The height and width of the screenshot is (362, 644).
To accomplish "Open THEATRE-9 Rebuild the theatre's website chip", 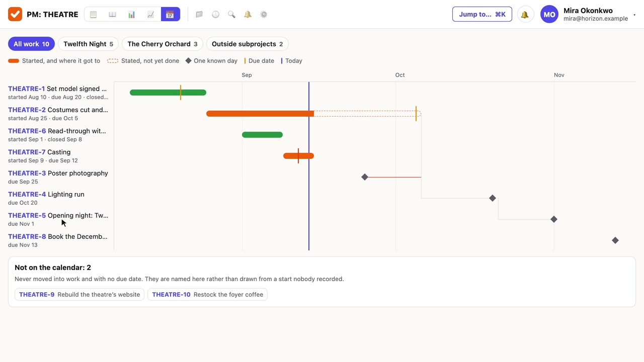I will (x=79, y=295).
